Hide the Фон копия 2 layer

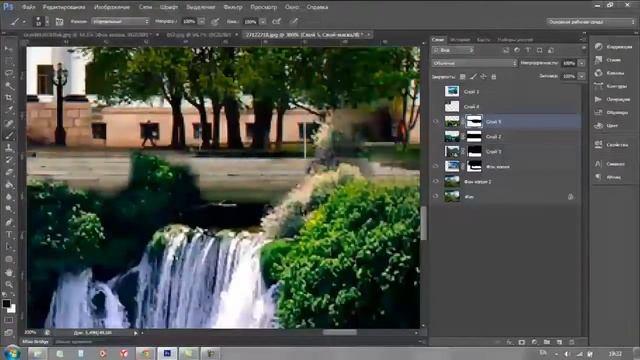click(436, 182)
